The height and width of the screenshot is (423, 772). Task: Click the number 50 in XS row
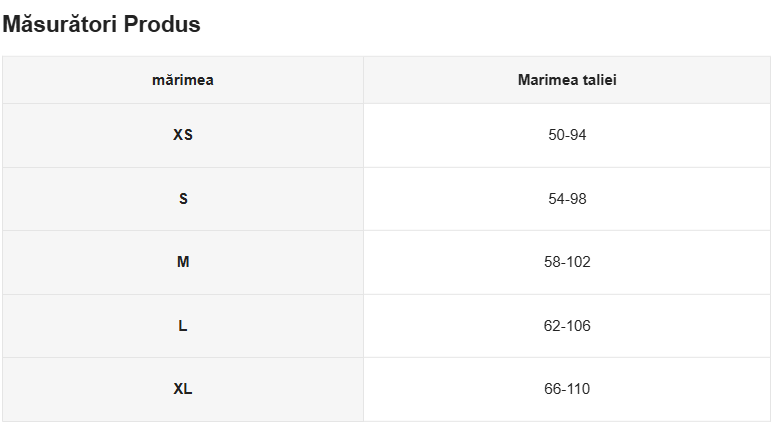[556, 135]
